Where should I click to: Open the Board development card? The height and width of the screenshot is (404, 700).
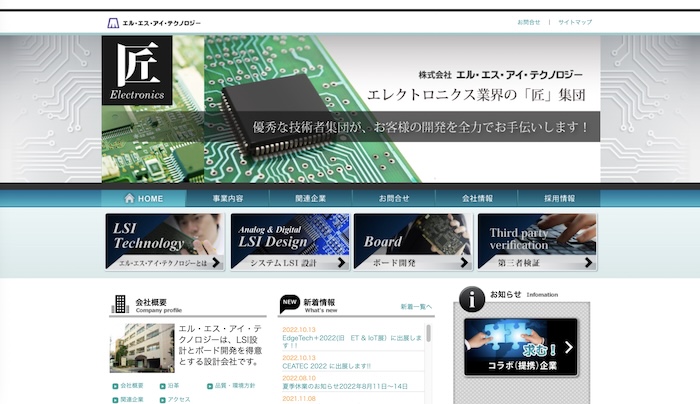click(x=413, y=242)
